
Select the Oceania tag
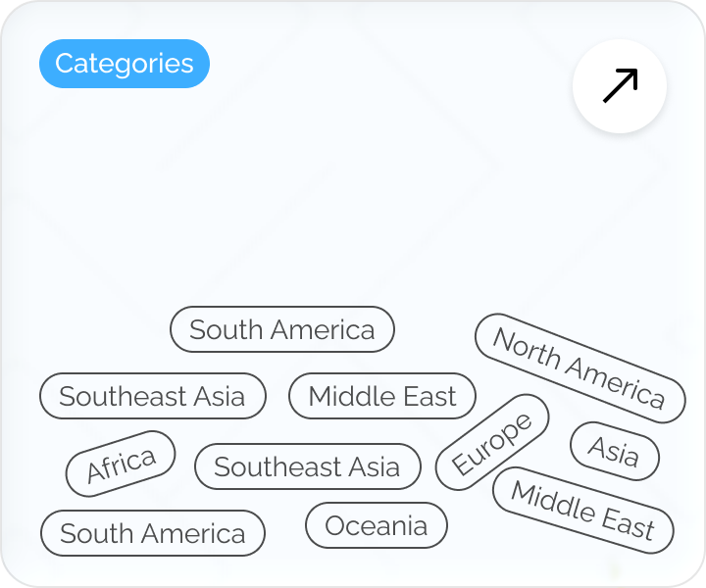pos(377,525)
